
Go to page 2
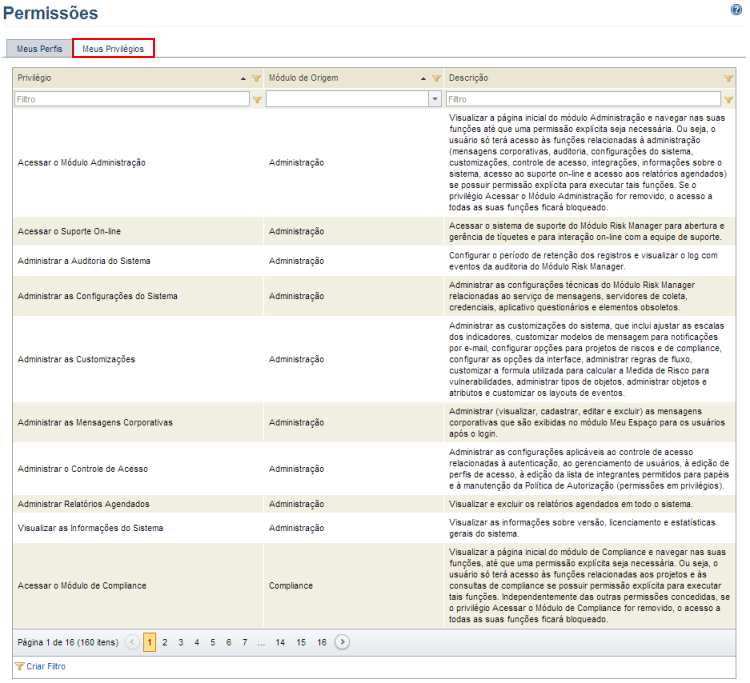pyautogui.click(x=165, y=642)
